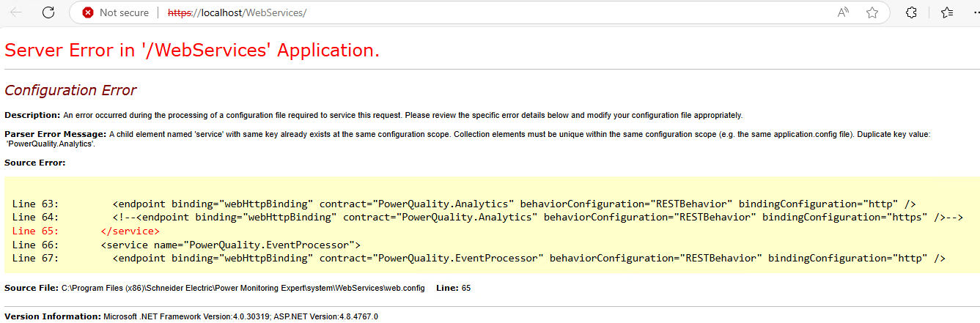Open the Favorites list icon
Screen dimensions: 980x323
pos(947,12)
